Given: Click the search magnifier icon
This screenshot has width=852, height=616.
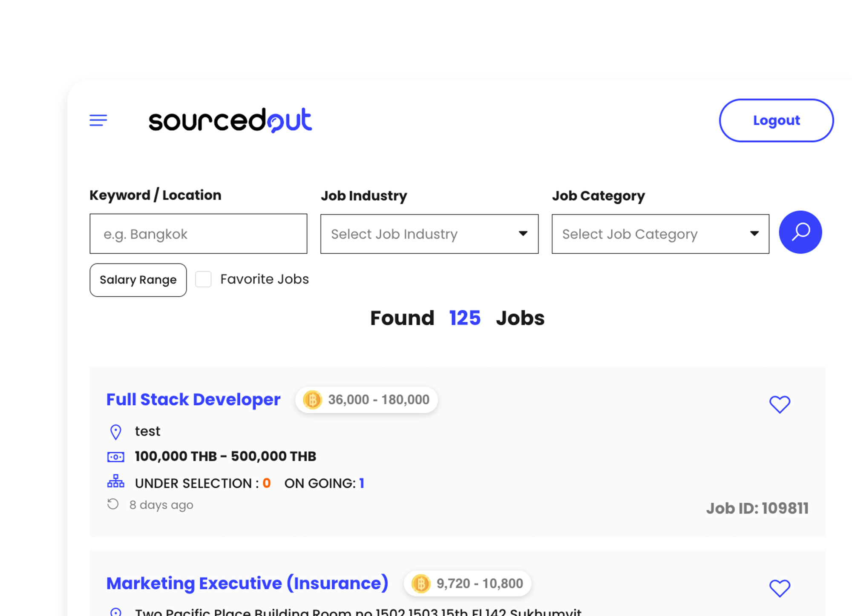Looking at the screenshot, I should pyautogui.click(x=800, y=232).
